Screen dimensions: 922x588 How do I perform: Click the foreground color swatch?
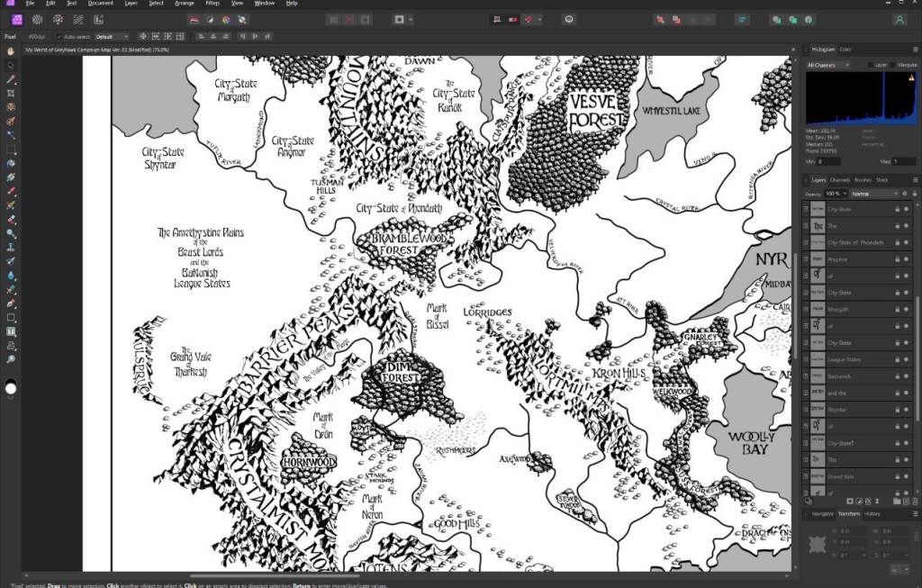[x=11, y=387]
